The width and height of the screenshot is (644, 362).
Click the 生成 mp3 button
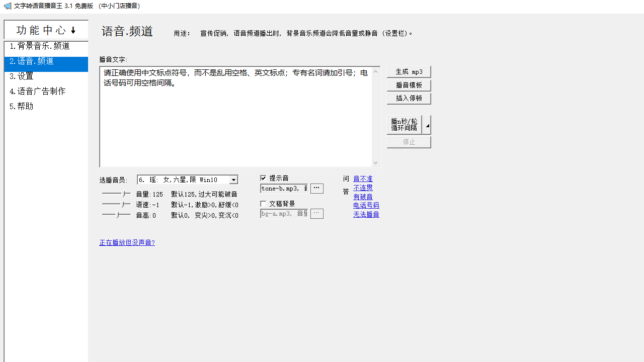409,71
